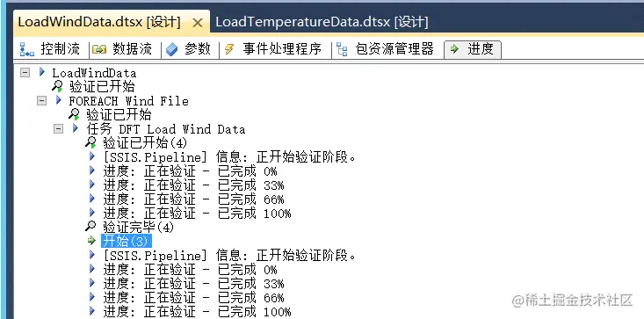Select first 进度: 正在验证 - 已完成 66% row
This screenshot has height=319, width=644.
click(x=193, y=199)
